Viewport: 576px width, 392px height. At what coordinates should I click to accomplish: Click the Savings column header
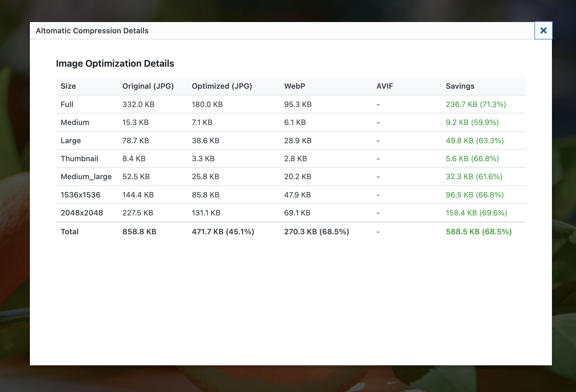click(460, 86)
